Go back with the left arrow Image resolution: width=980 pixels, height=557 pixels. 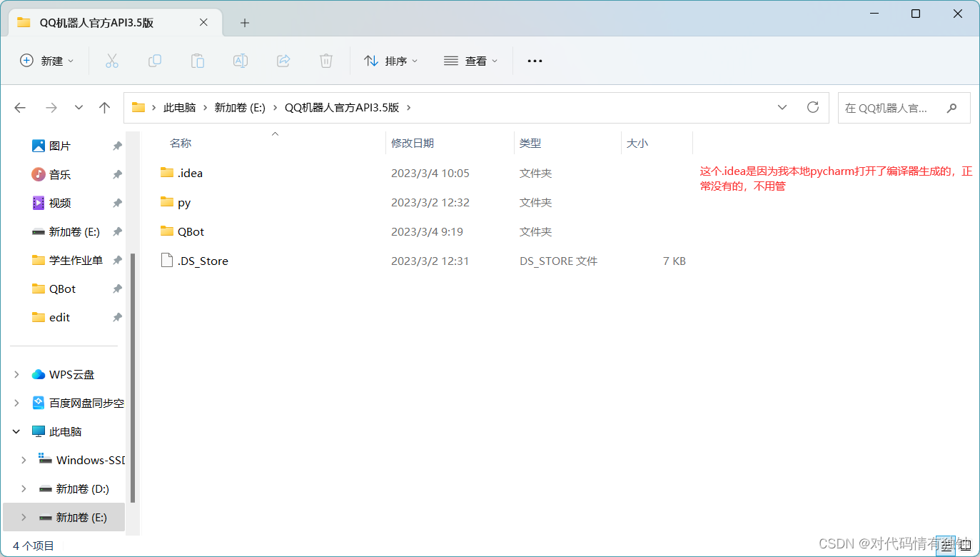coord(20,108)
